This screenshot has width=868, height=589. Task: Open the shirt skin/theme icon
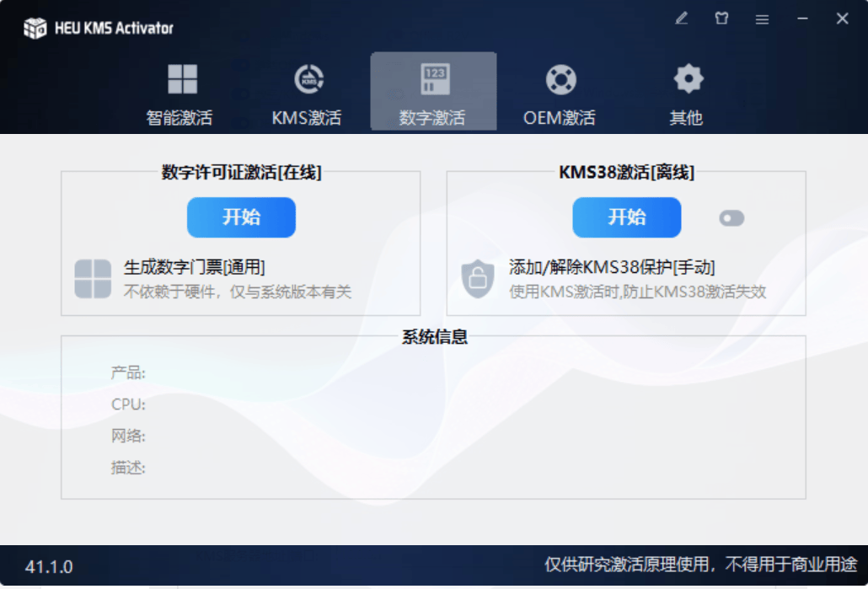(721, 19)
